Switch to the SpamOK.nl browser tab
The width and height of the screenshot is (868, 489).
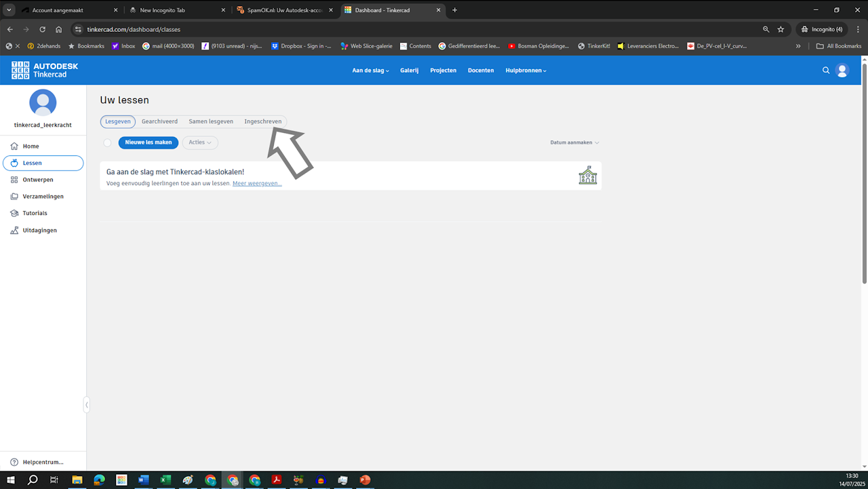coord(284,10)
